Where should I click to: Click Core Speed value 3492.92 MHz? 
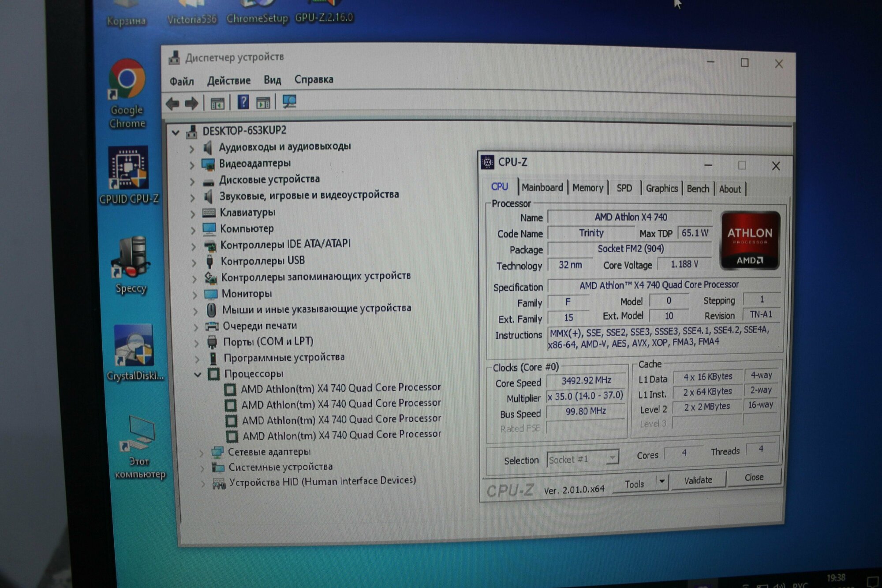(x=586, y=380)
